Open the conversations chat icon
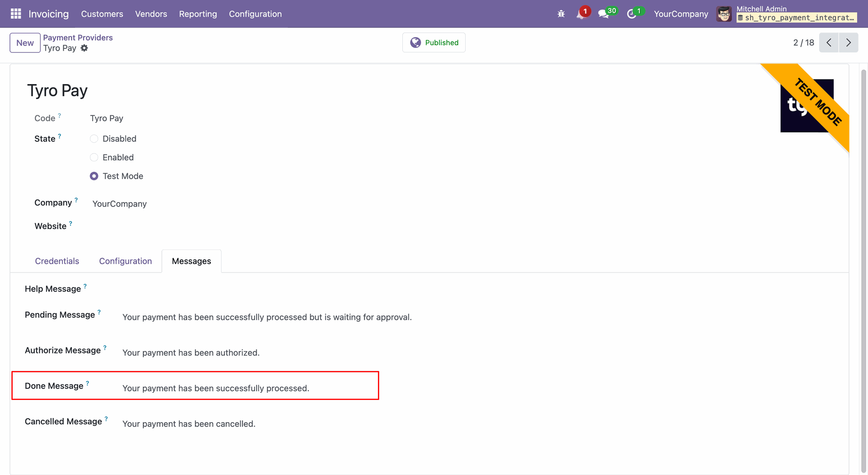This screenshot has height=475, width=868. coord(604,14)
